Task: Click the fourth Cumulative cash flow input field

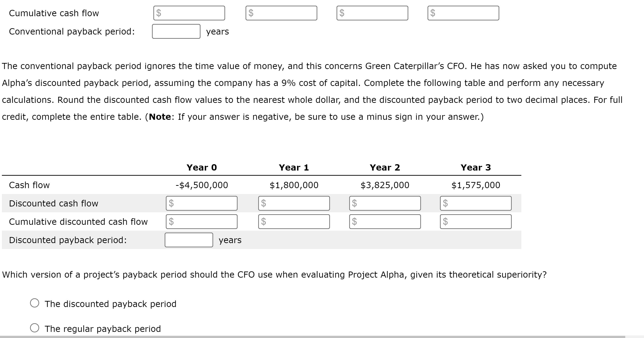Action: point(464,13)
